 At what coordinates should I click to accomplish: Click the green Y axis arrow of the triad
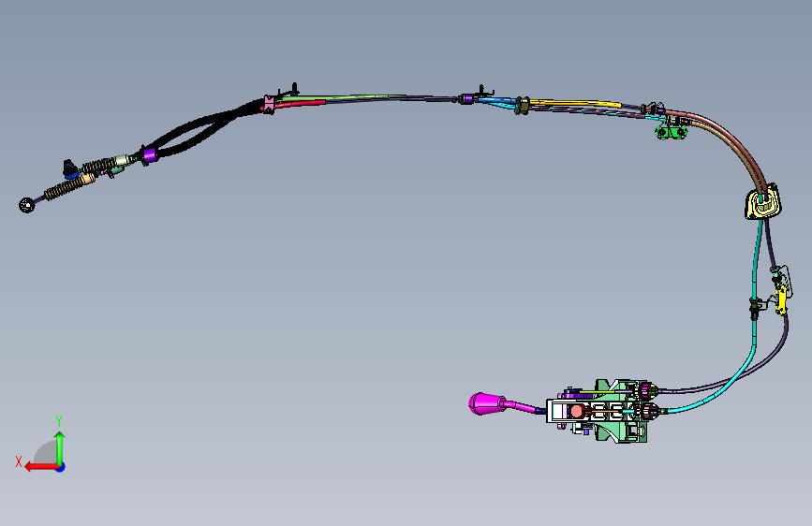60,449
